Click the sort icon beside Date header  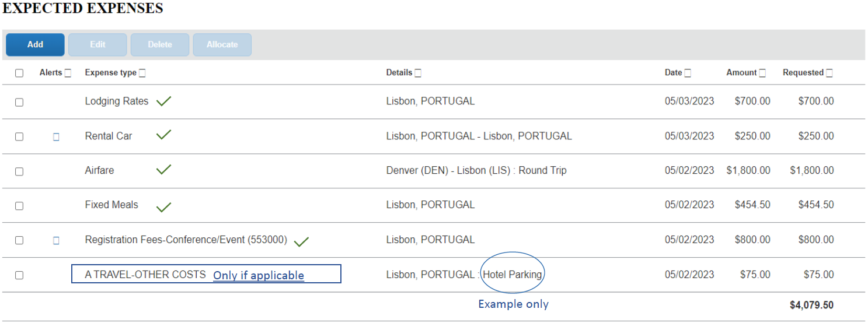(x=688, y=73)
